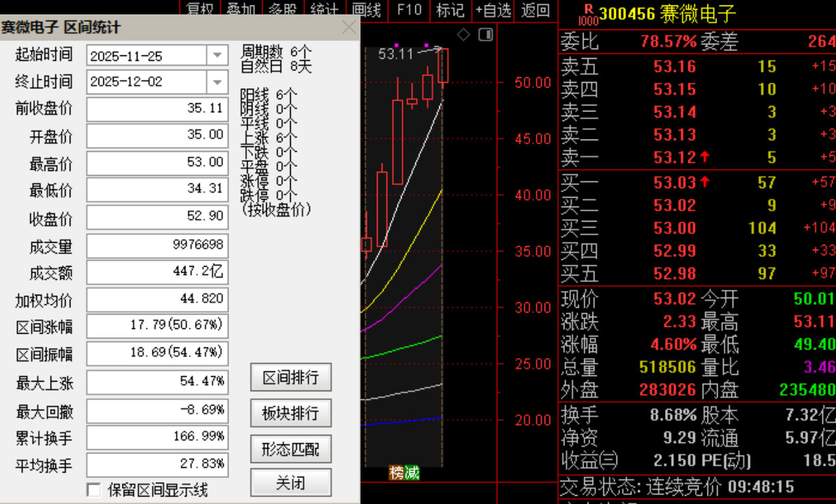This screenshot has width=836, height=504.
Task: Click the 50.00 price axis label
Action: 533,83
